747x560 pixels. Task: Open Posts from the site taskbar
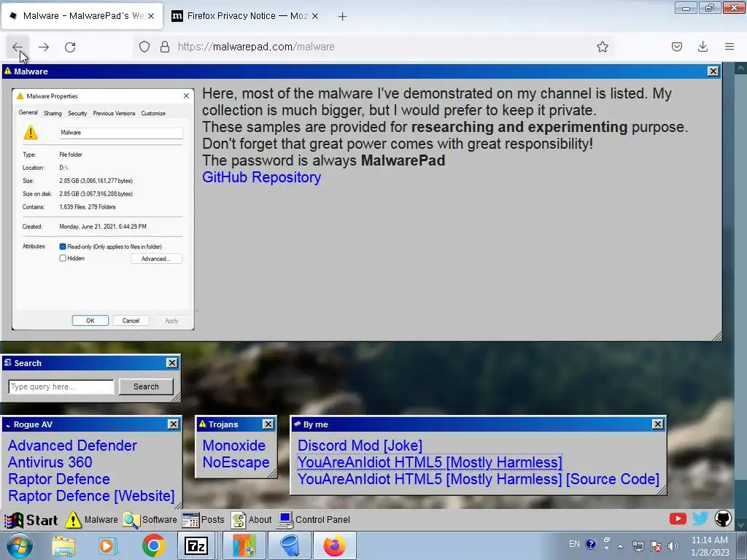pos(203,519)
